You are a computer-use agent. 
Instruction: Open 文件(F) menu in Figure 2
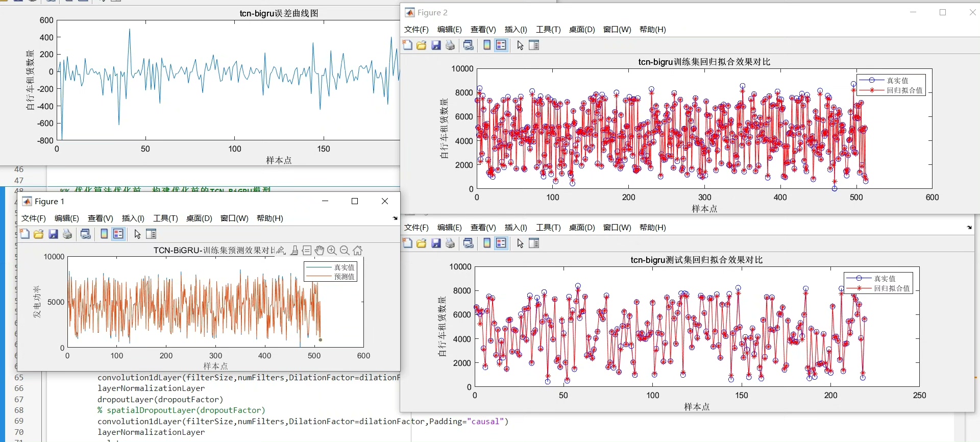click(x=416, y=29)
